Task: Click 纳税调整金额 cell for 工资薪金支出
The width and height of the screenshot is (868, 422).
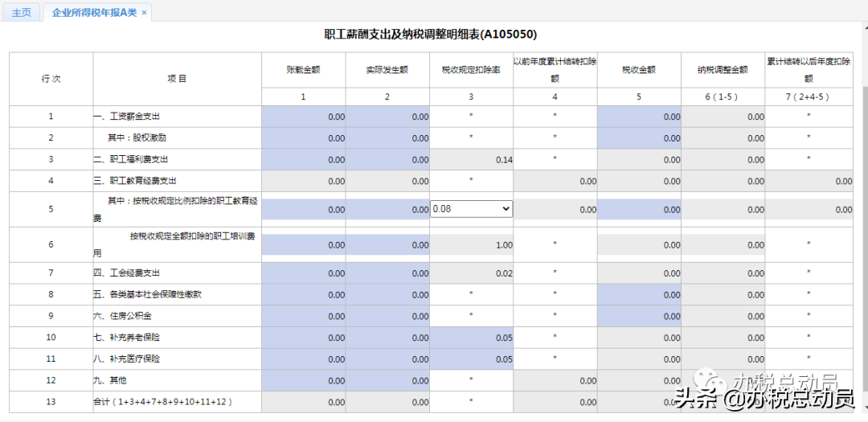Action: point(723,117)
